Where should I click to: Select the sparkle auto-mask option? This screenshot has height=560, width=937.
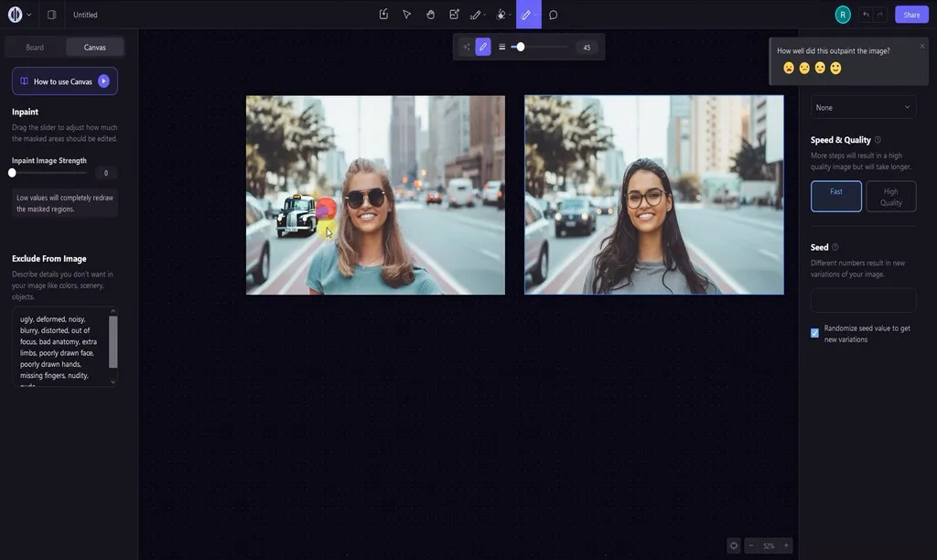pyautogui.click(x=466, y=46)
